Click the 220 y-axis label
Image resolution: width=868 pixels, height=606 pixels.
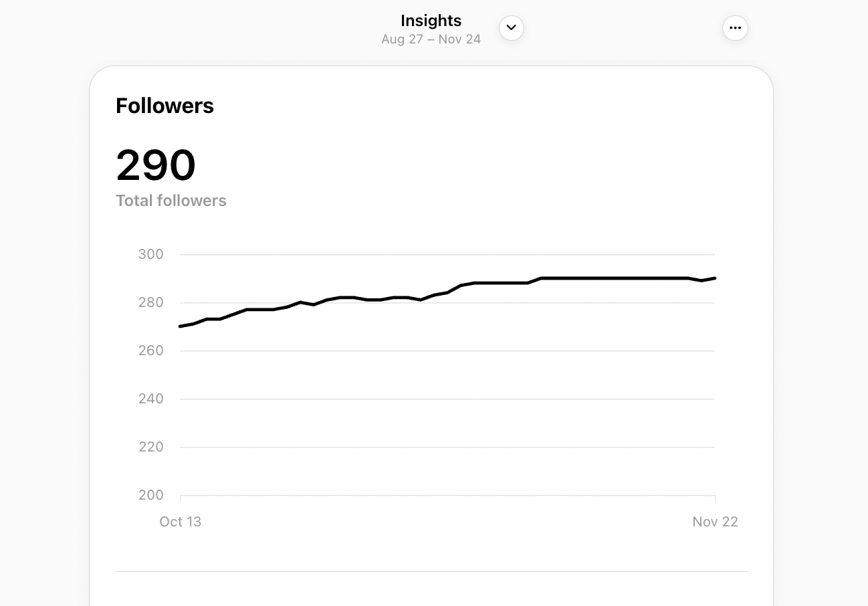pos(150,447)
